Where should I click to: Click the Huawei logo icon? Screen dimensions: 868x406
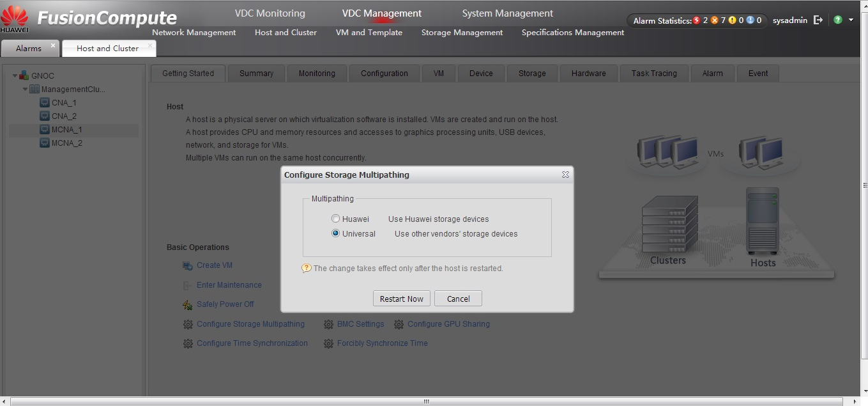[14, 18]
